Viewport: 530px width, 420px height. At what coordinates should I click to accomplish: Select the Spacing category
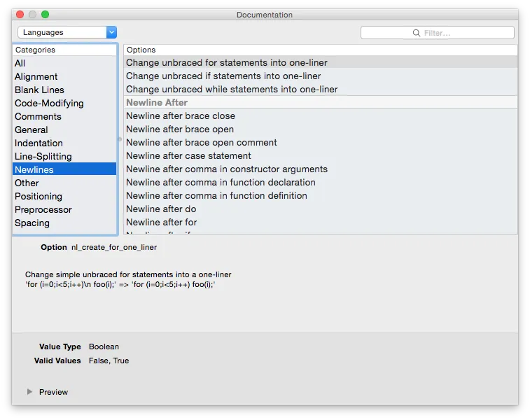click(64, 223)
